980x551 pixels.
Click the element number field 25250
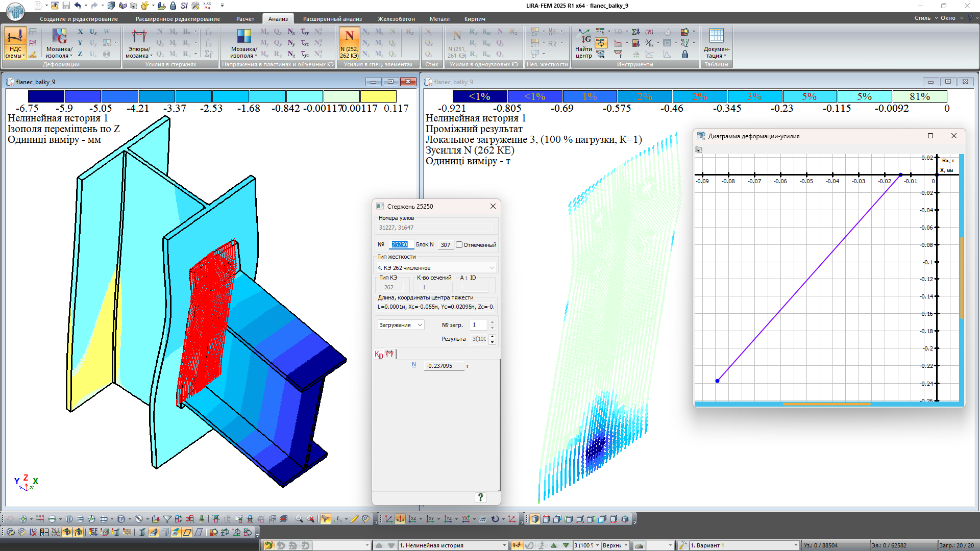[x=400, y=245]
